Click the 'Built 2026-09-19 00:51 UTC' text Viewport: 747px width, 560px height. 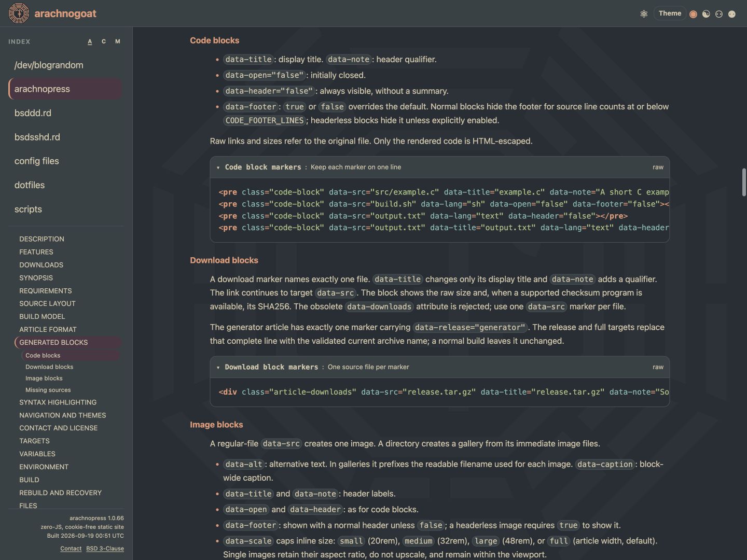pos(86,536)
